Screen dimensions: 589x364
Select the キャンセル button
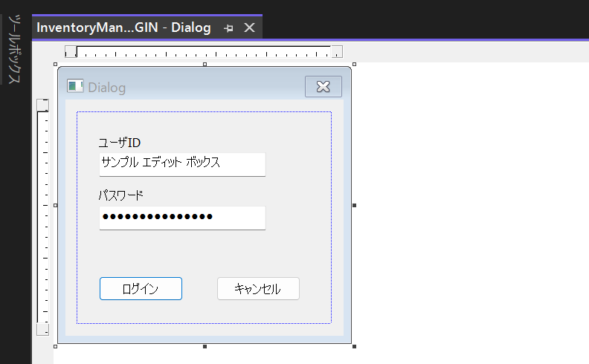click(258, 289)
